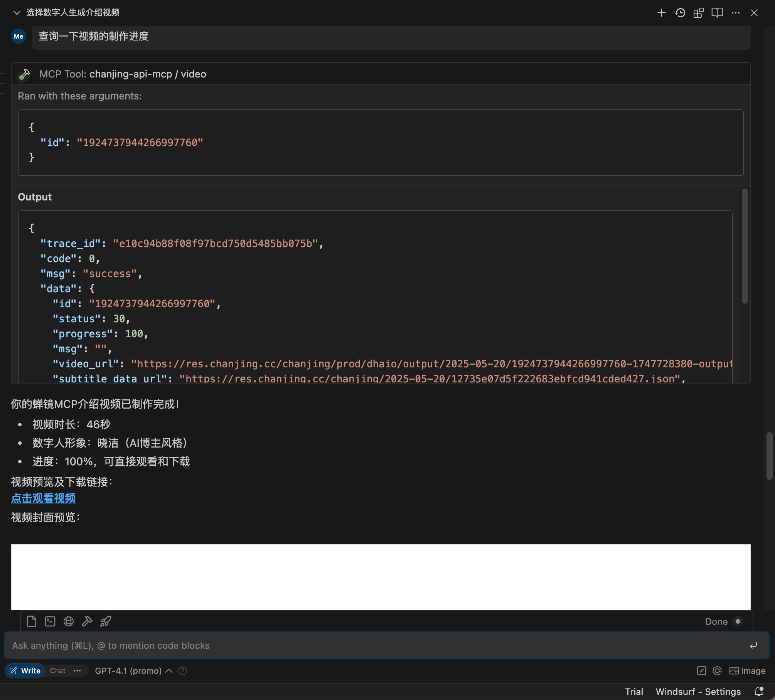Click the Me avatar badge
This screenshot has height=700, width=775.
[x=19, y=36]
